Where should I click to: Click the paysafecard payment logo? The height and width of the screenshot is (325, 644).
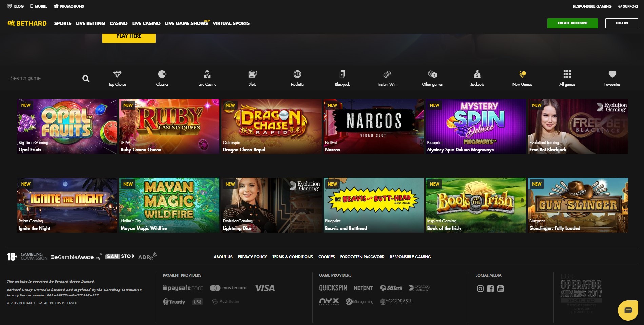[x=183, y=288]
